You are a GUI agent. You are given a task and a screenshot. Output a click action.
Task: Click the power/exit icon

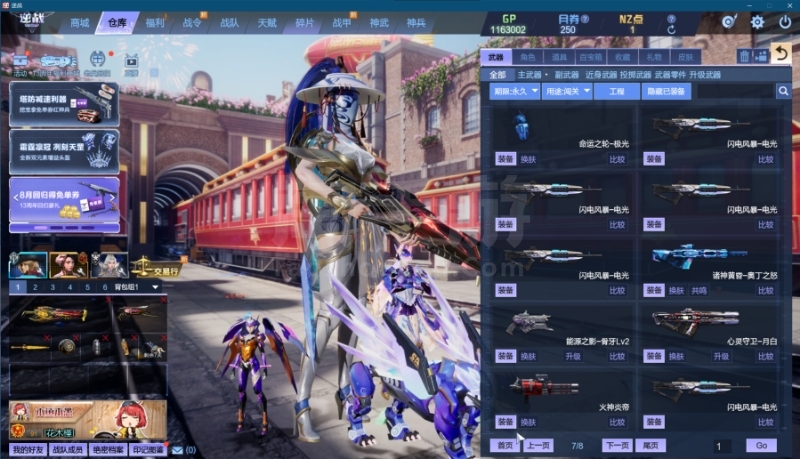tap(785, 22)
